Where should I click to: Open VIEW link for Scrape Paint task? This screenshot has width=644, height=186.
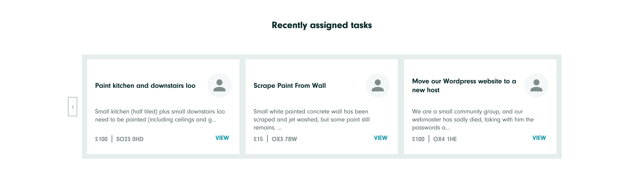coord(381,138)
